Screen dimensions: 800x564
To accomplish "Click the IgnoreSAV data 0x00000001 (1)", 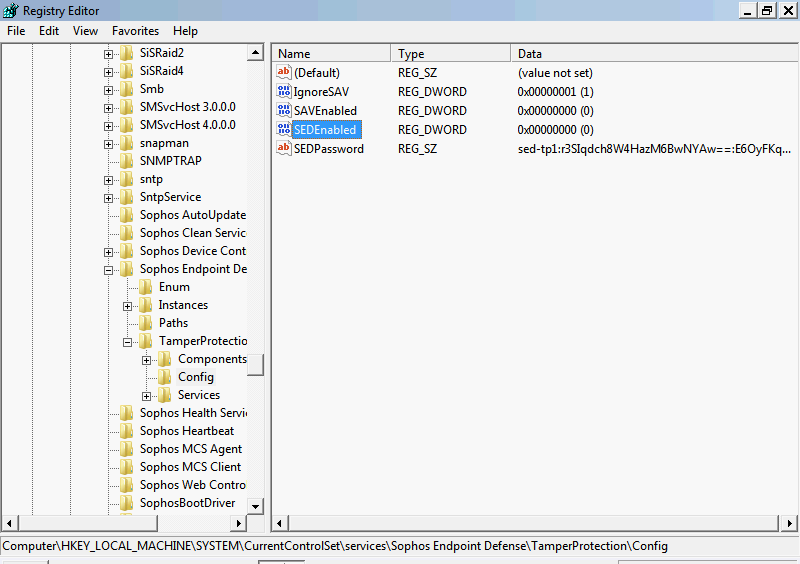I will pos(555,92).
